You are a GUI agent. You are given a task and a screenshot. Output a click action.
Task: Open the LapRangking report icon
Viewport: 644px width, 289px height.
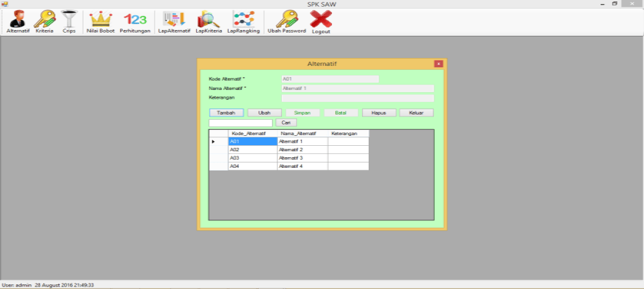tap(243, 21)
